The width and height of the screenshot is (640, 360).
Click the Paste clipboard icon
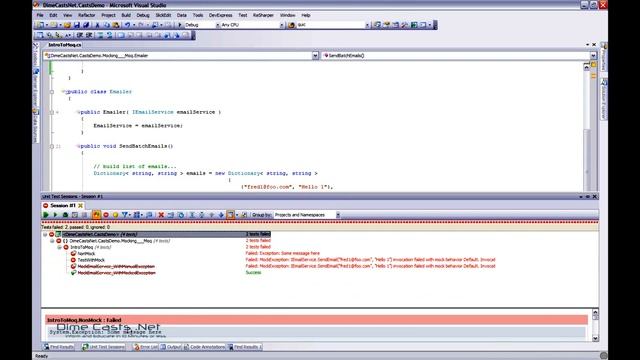pos(116,25)
